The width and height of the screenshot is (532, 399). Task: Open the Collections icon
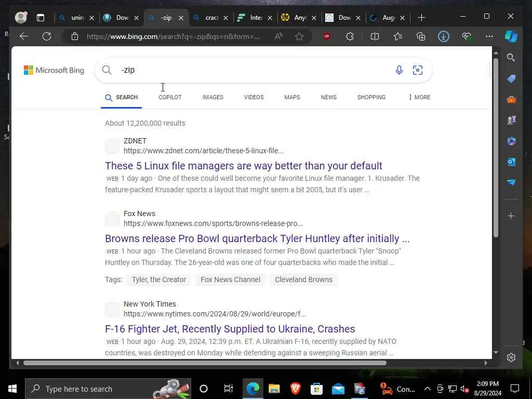click(421, 36)
